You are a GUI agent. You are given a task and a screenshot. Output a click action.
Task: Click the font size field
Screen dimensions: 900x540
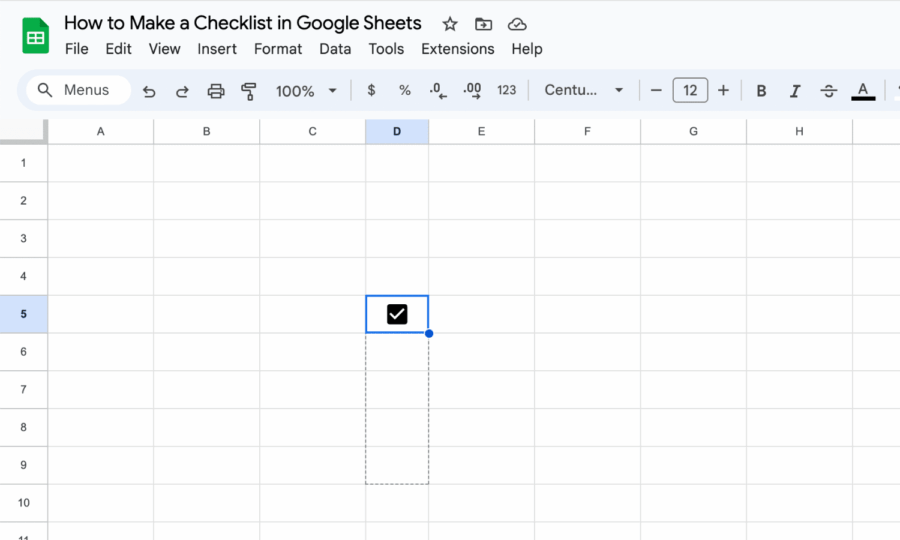click(690, 90)
